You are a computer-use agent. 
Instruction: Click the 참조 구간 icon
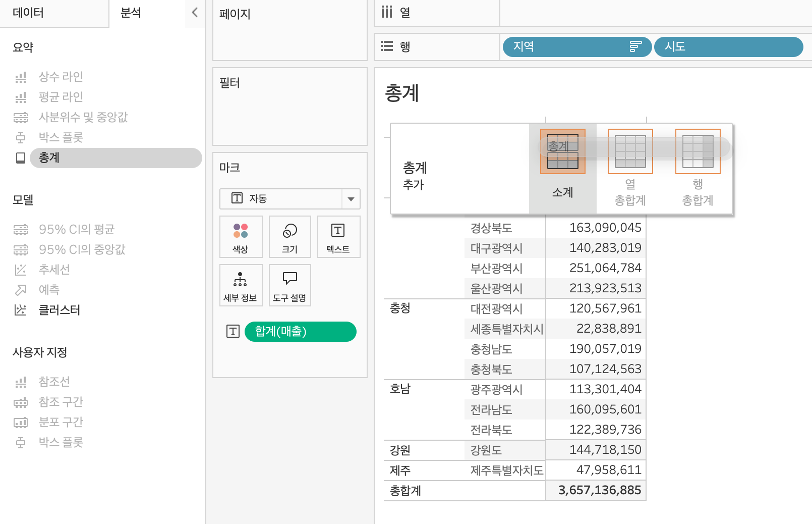click(x=21, y=402)
